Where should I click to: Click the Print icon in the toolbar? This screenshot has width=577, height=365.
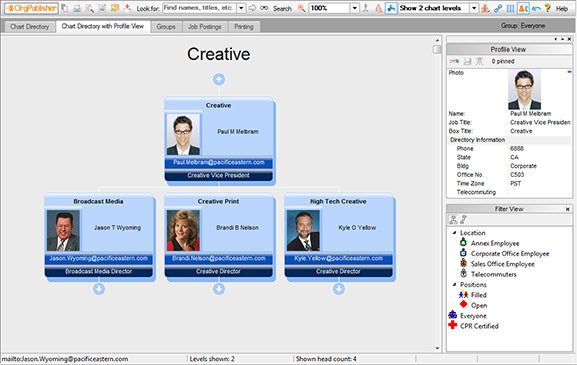tap(77, 8)
